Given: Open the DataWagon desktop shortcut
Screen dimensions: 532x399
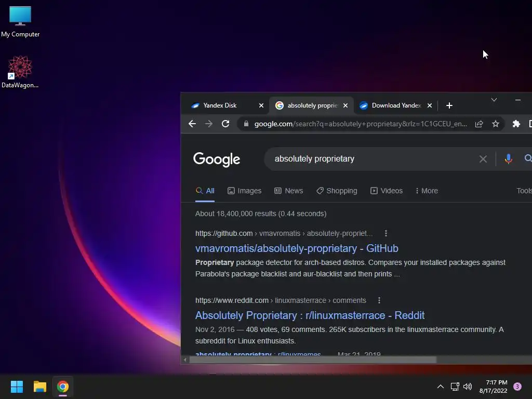Looking at the screenshot, I should coord(20,72).
